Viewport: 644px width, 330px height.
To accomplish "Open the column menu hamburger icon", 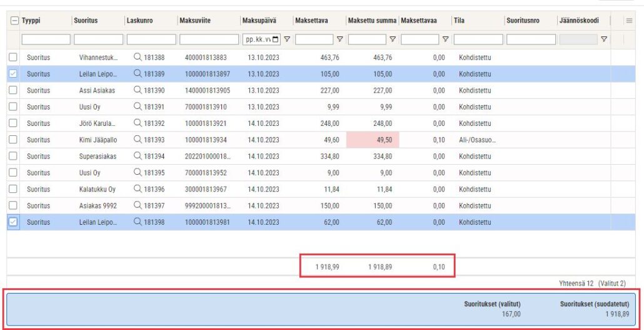I will pyautogui.click(x=629, y=21).
